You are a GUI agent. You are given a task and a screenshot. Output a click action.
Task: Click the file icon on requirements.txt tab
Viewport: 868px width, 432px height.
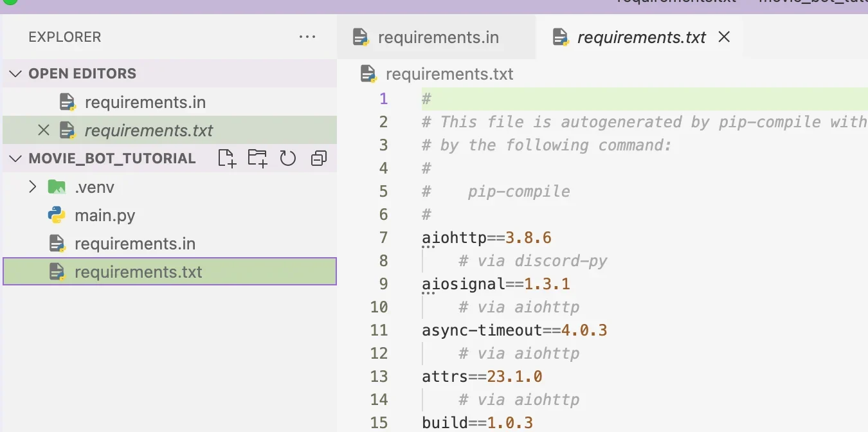[561, 37]
